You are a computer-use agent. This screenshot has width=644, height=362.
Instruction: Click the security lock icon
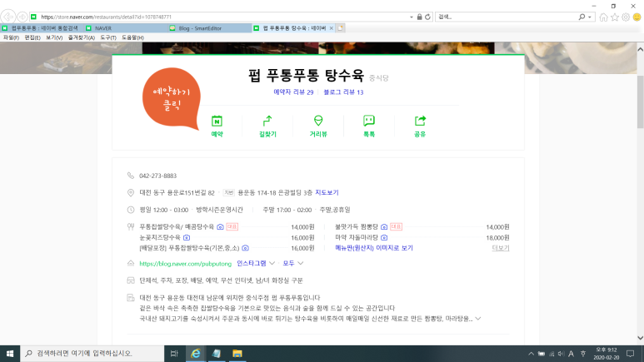pos(419,17)
